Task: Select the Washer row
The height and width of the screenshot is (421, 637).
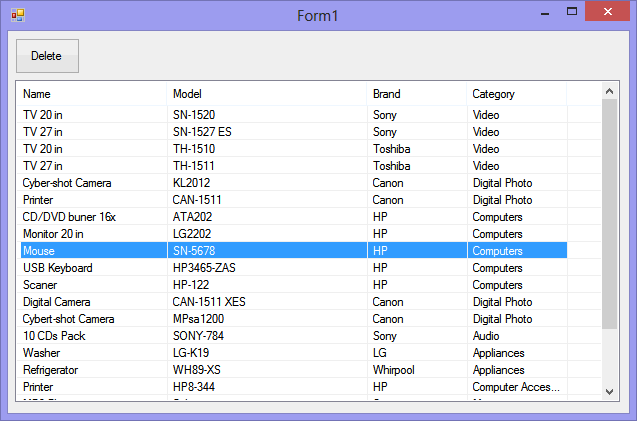Action: 294,353
